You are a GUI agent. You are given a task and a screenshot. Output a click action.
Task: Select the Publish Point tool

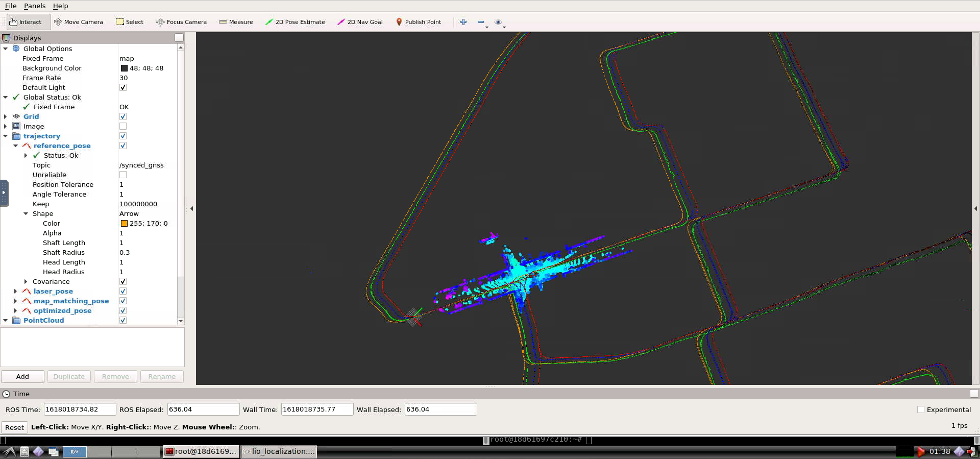419,22
